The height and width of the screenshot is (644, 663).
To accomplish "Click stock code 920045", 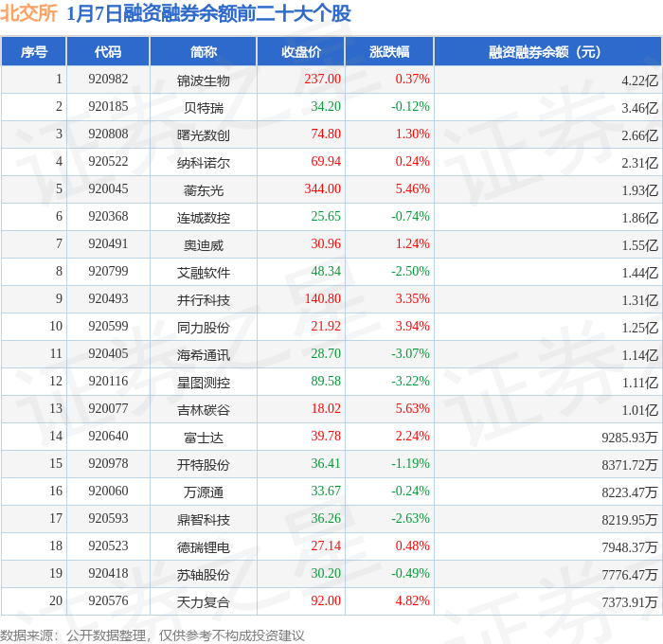I will [108, 189].
